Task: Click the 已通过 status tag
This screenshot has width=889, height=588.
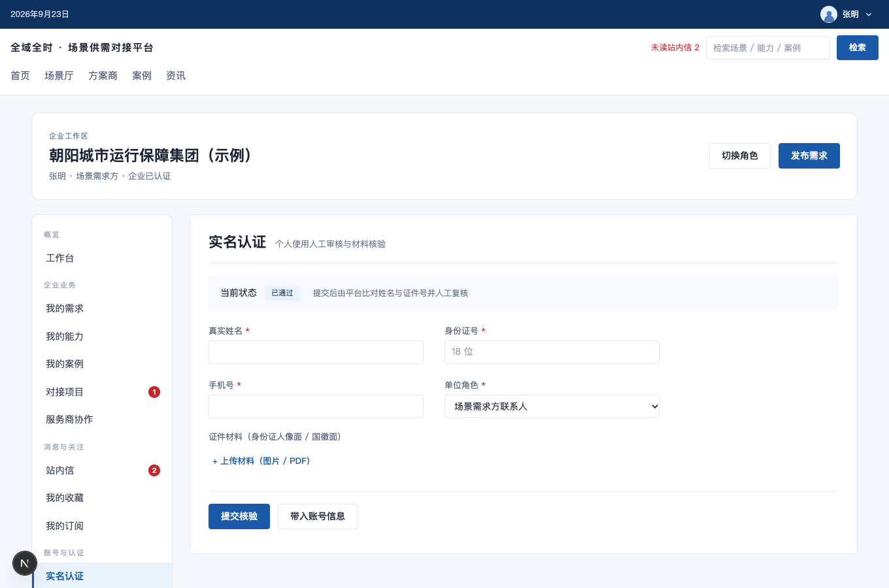Action: pyautogui.click(x=282, y=293)
